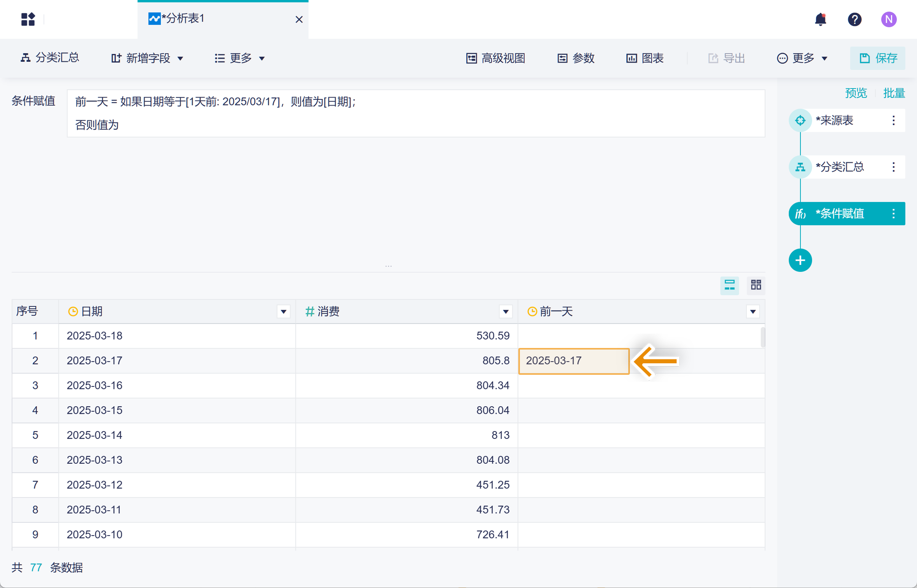
Task: Open 来源表 step options menu
Action: (x=893, y=120)
